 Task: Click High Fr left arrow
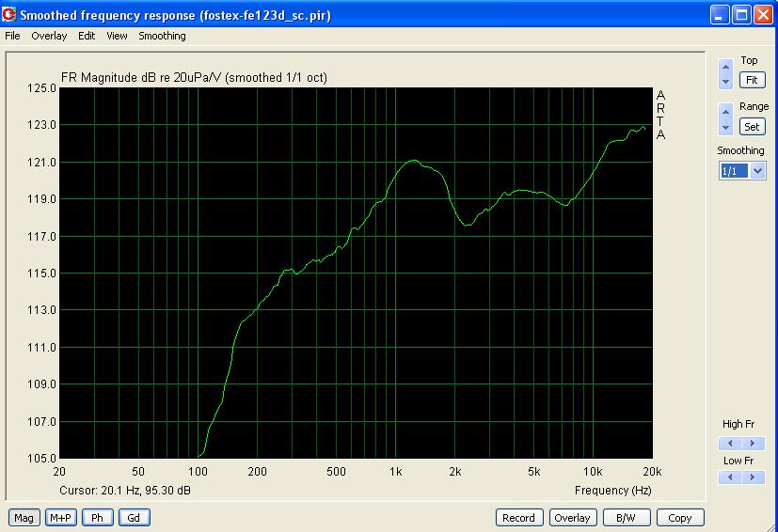tap(730, 444)
